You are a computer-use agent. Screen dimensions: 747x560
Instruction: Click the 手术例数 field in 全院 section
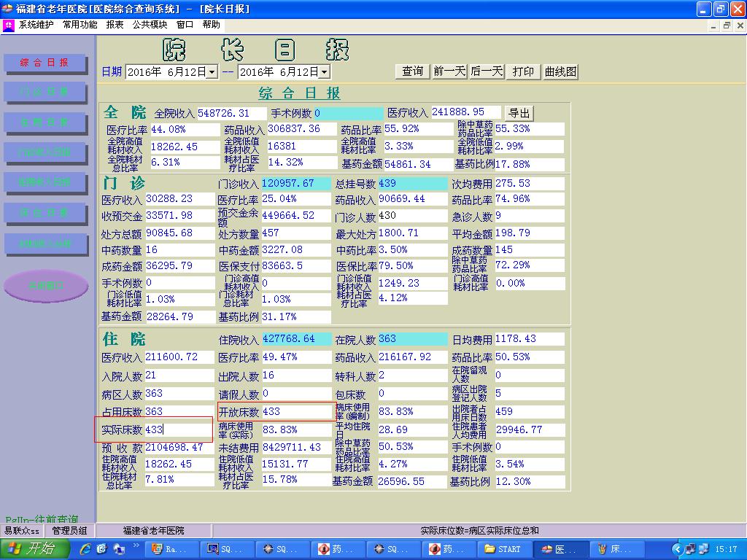click(x=348, y=113)
